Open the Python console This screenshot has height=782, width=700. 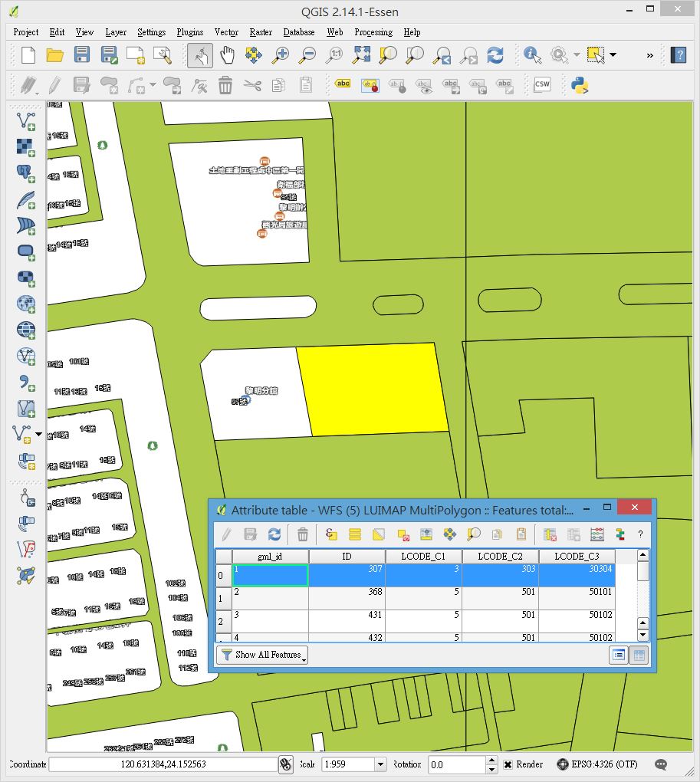coord(580,85)
